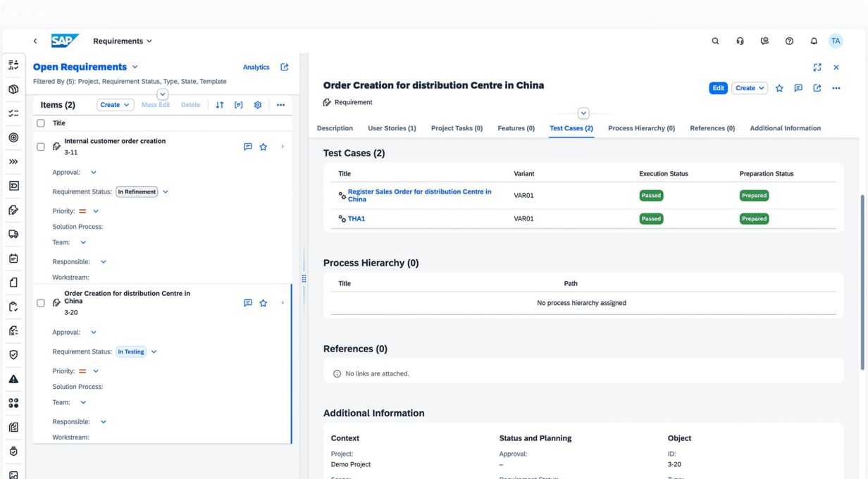868x479 pixels.
Task: Select the Internal customer order creation checkbox
Action: (41, 147)
